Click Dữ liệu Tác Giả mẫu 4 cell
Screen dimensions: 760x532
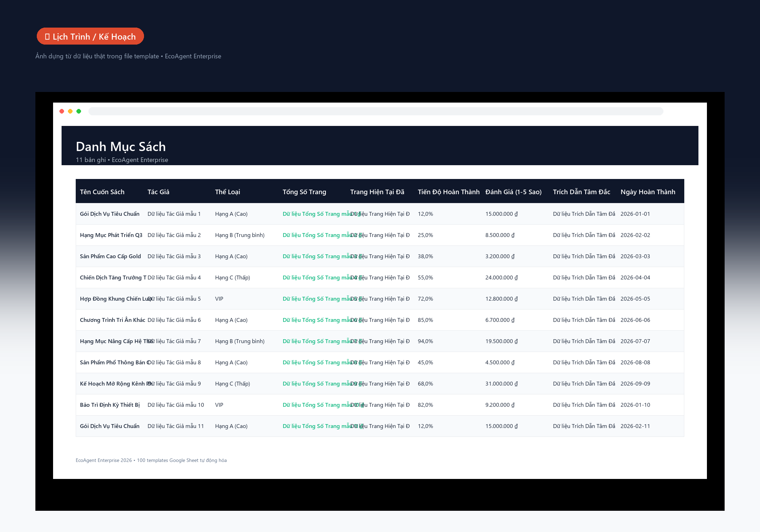pos(174,277)
